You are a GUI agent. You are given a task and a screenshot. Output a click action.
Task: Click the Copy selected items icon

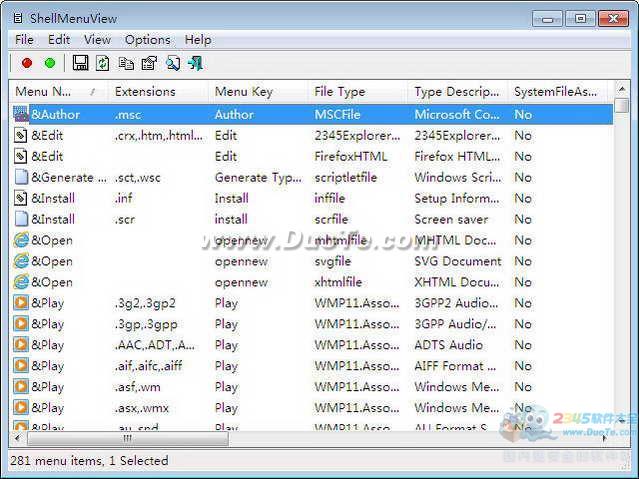tap(126, 63)
